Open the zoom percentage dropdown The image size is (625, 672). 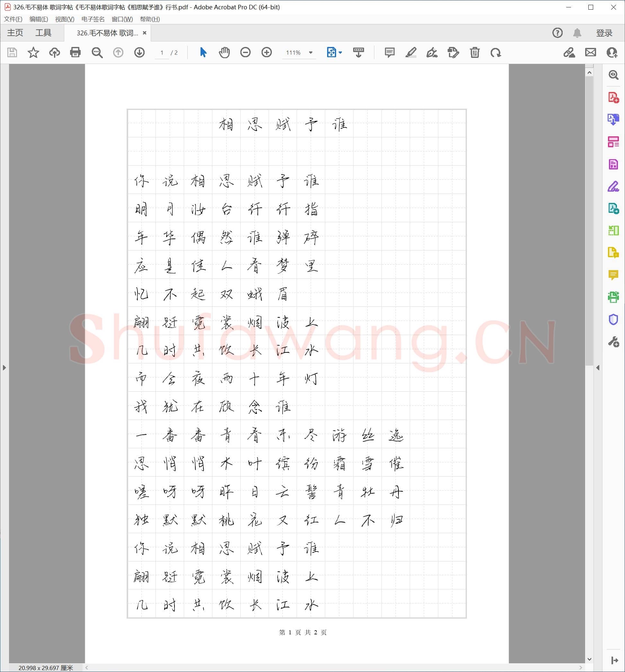point(310,52)
